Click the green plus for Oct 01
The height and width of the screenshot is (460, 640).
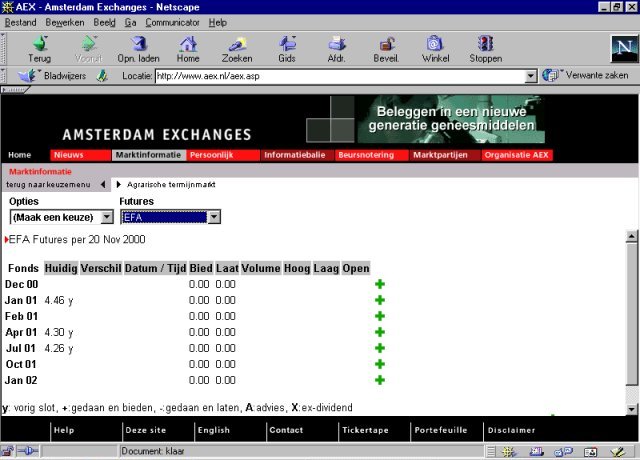coord(380,364)
